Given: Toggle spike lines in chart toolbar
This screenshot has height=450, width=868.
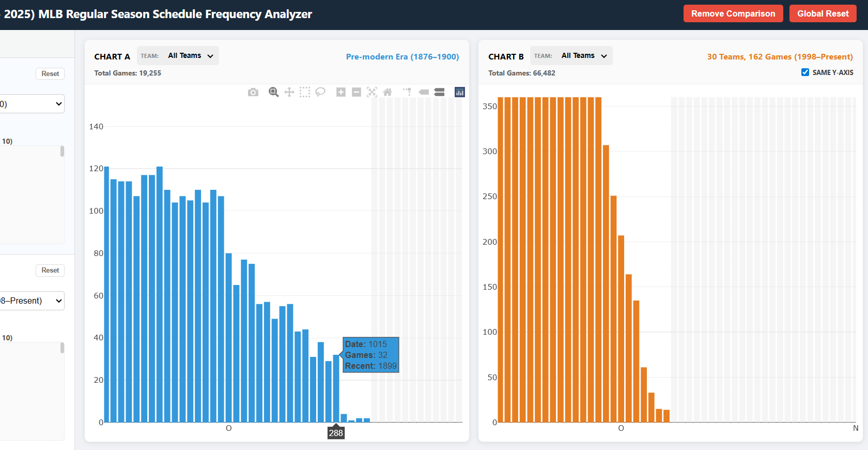Looking at the screenshot, I should (x=408, y=92).
